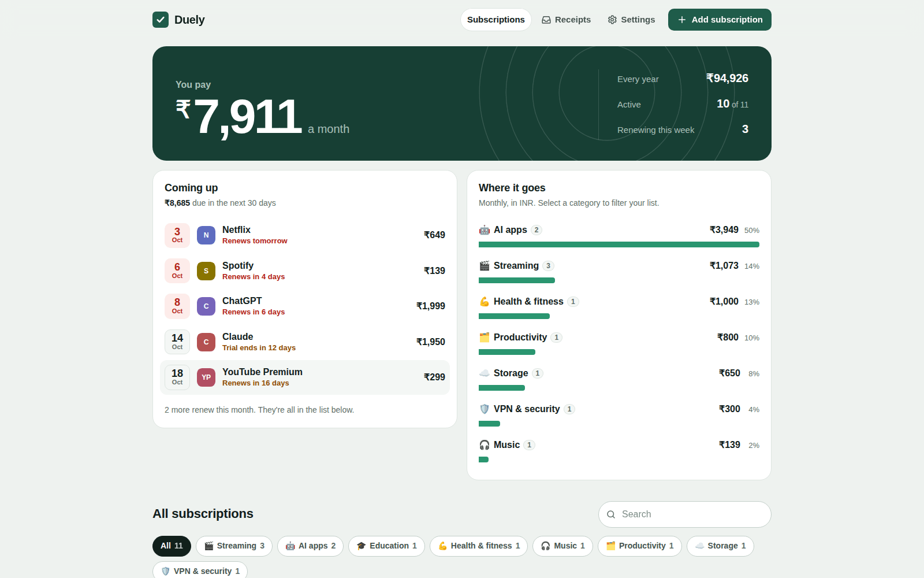The image size is (924, 578).
Task: Click the Add subscription button
Action: tap(720, 20)
